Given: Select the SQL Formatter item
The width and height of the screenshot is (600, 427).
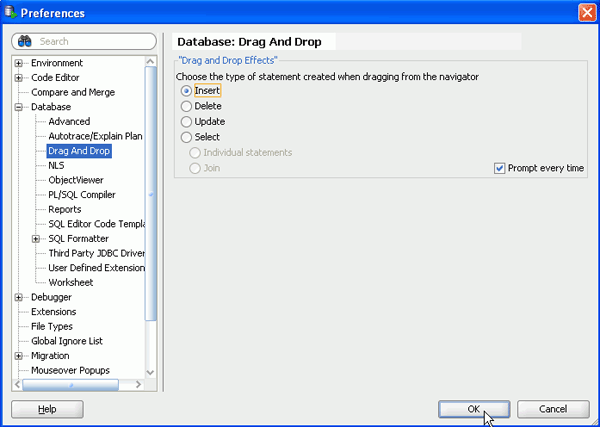Looking at the screenshot, I should point(78,239).
